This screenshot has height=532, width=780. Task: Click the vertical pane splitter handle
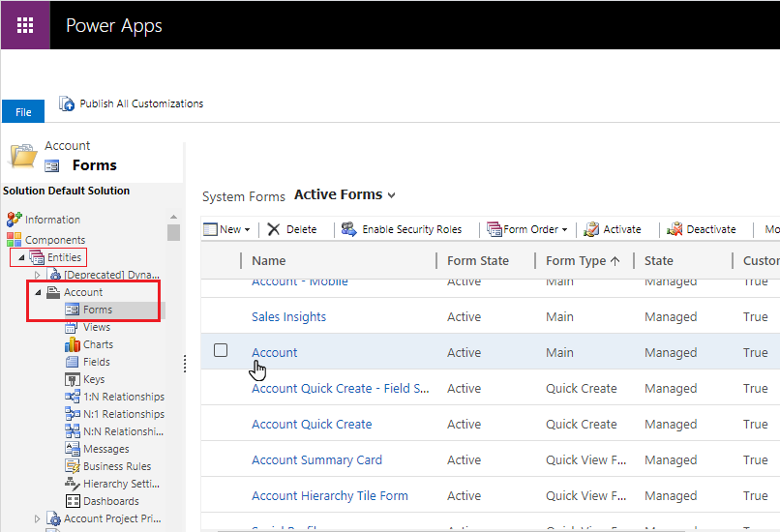point(185,364)
